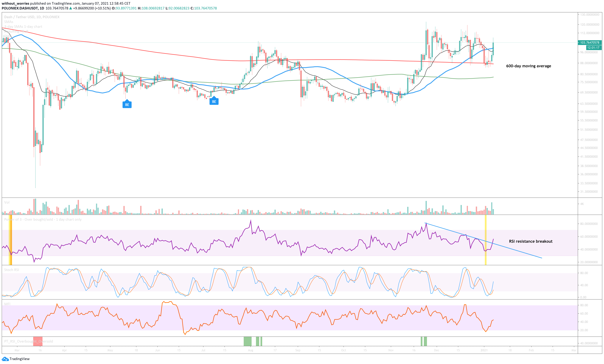604x364 pixels.
Task: Click the MFI pane label
Action: [x=7, y=304]
